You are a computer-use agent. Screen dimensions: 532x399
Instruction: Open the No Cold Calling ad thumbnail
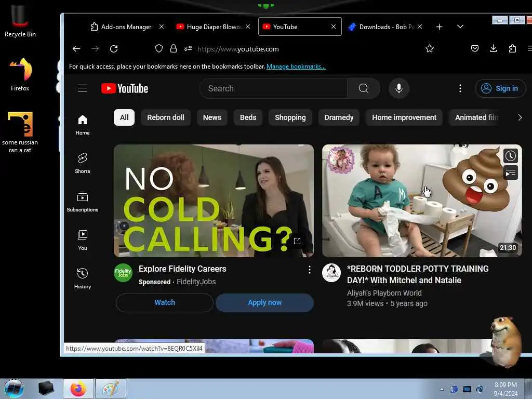(x=214, y=201)
